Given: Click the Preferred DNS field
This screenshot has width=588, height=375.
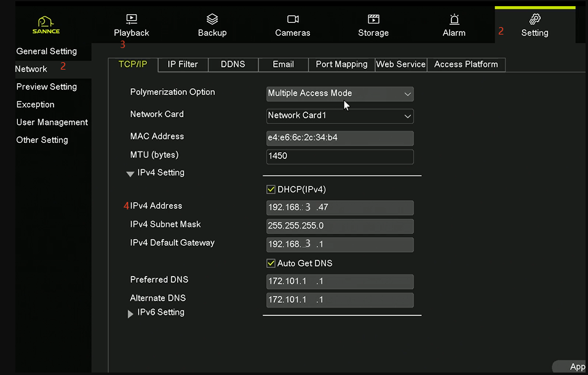Looking at the screenshot, I should point(340,282).
